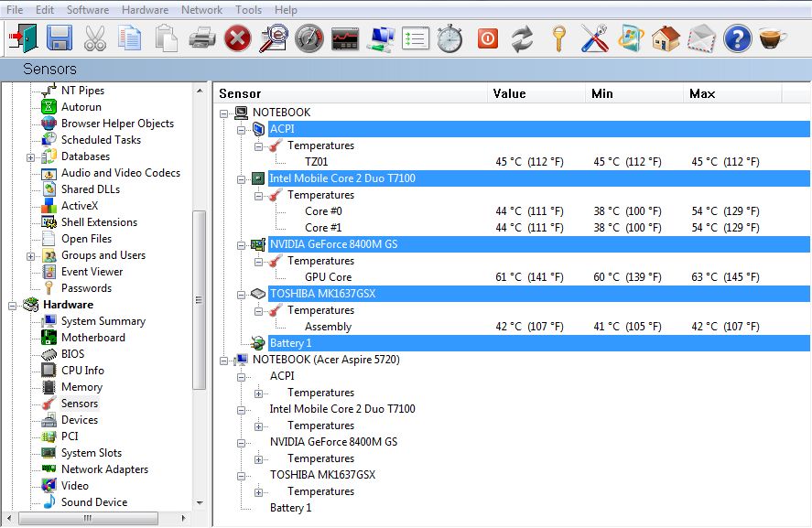Click the stopwatch toolbar icon
Screen dimensions: 812x528
(x=449, y=38)
